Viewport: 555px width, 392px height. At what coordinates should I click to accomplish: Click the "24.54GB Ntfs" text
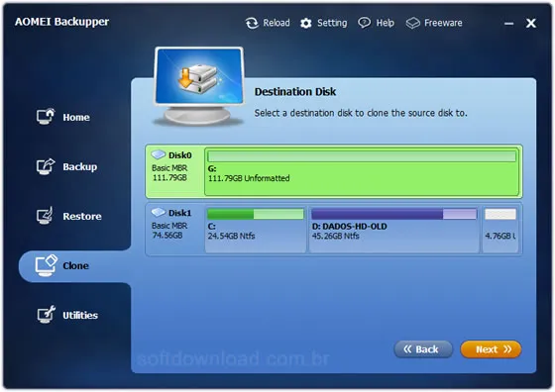click(x=232, y=236)
